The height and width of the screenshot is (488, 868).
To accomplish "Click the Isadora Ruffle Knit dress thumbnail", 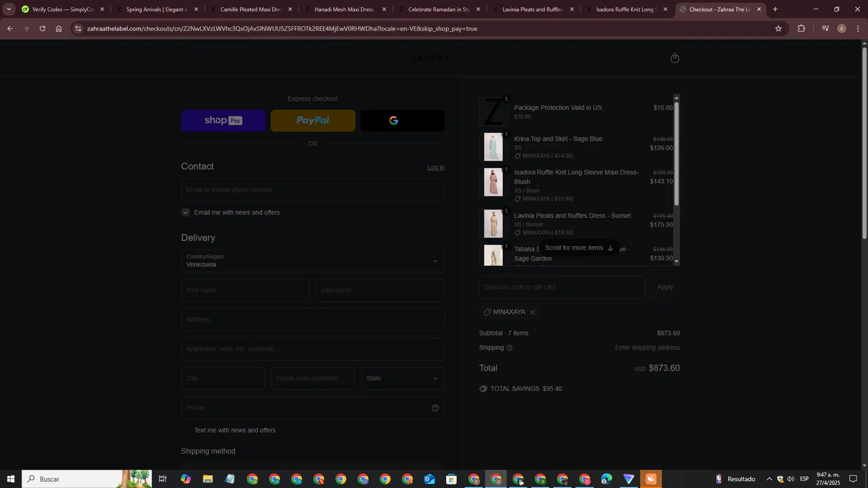I will [493, 182].
